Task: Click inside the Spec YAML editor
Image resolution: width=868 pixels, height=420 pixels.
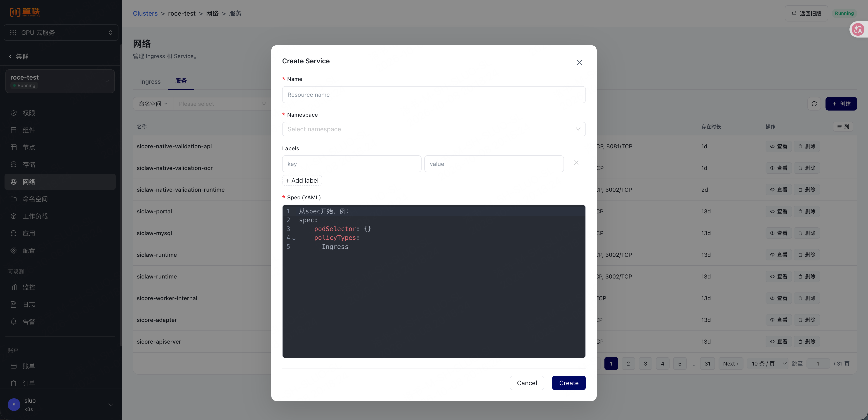Action: pos(434,281)
